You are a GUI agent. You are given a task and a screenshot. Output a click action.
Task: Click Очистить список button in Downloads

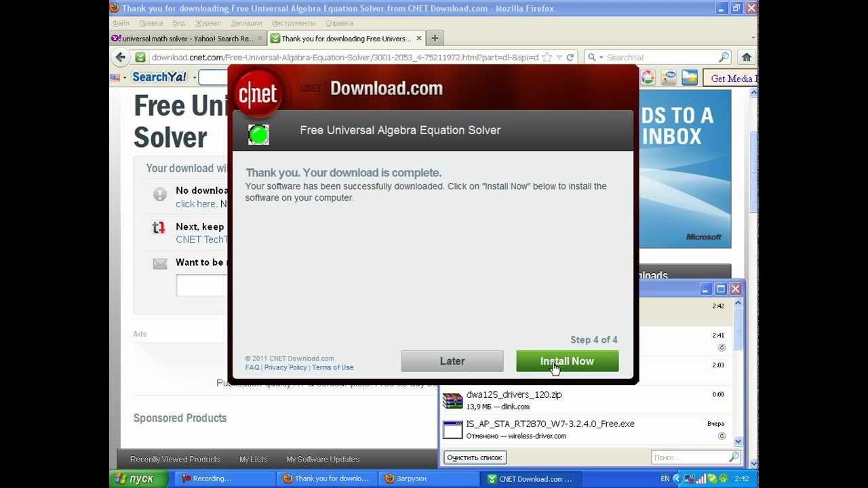[x=474, y=457]
